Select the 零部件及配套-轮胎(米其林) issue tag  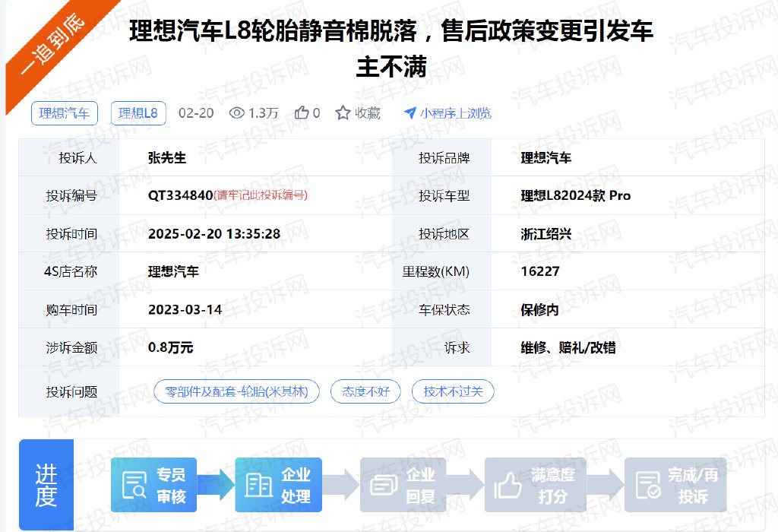click(x=237, y=391)
